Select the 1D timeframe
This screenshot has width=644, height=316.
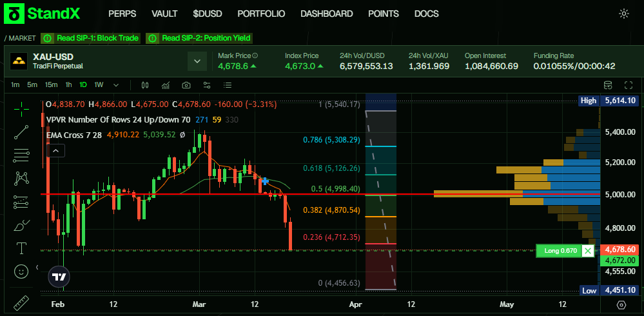click(x=83, y=85)
